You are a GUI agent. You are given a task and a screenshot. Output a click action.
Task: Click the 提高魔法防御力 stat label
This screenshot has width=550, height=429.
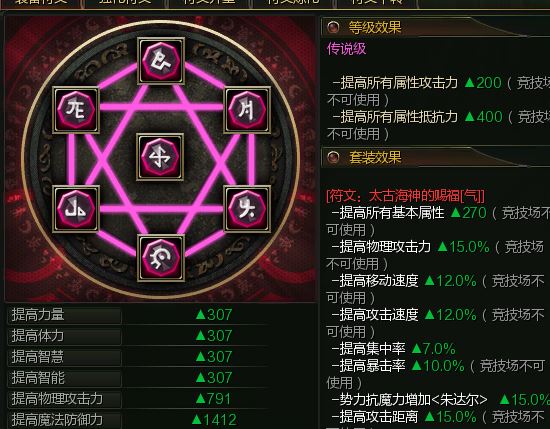tap(57, 419)
